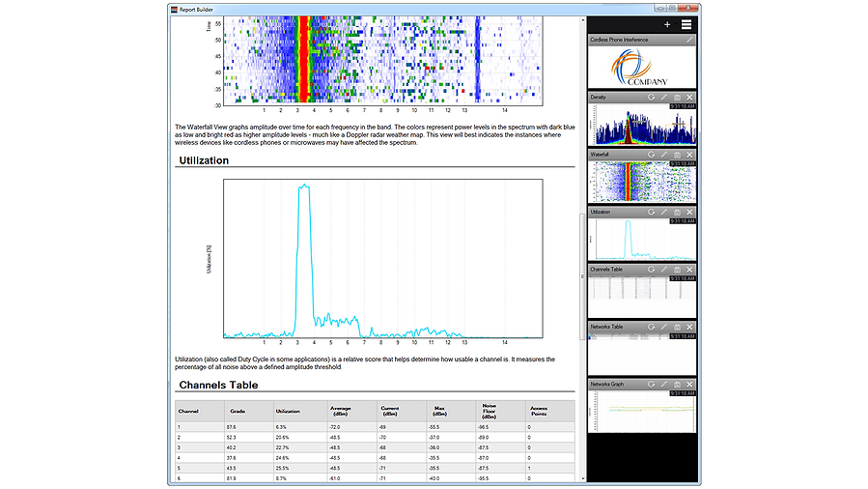
Task: Select the company logo thumbnail
Action: point(642,67)
